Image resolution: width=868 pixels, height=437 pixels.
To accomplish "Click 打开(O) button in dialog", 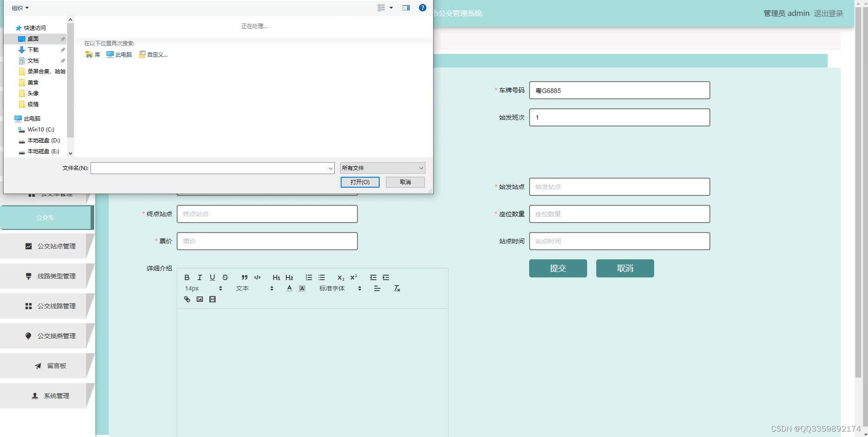I will click(x=360, y=182).
